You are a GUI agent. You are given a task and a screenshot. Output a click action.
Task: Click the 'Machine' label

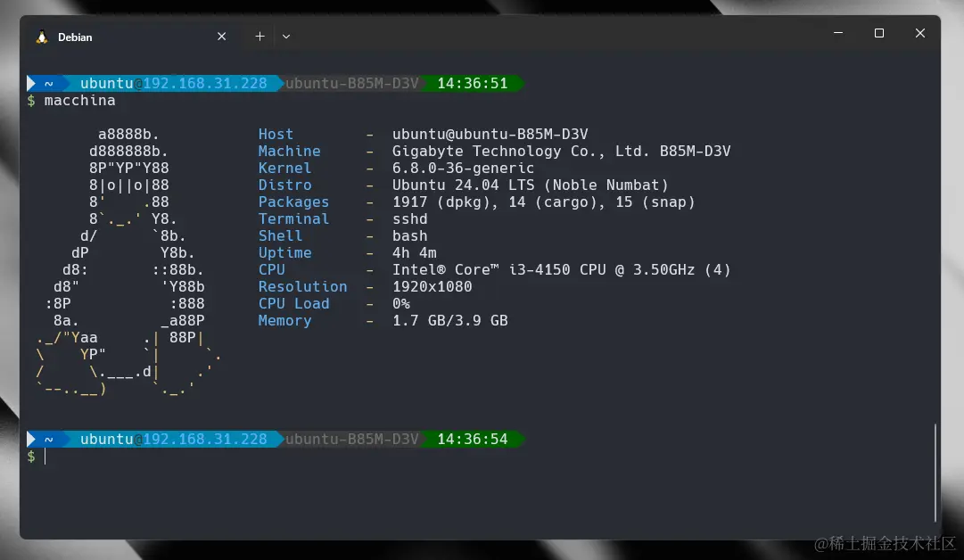click(289, 151)
